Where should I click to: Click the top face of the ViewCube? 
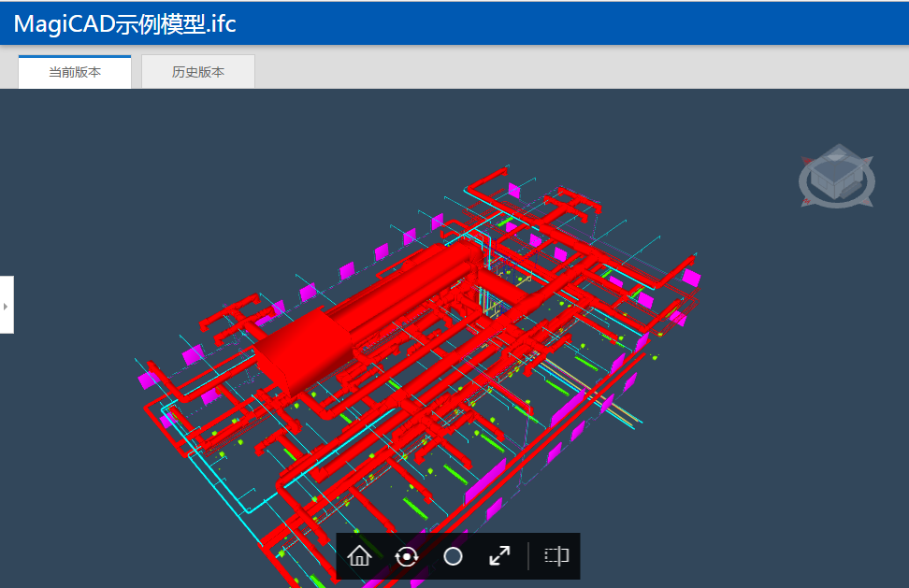pyautogui.click(x=837, y=170)
